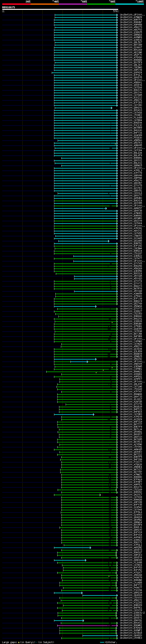Select the UniRef100_Q8LSK7 label
146x644 pixels.
click(131, 65)
